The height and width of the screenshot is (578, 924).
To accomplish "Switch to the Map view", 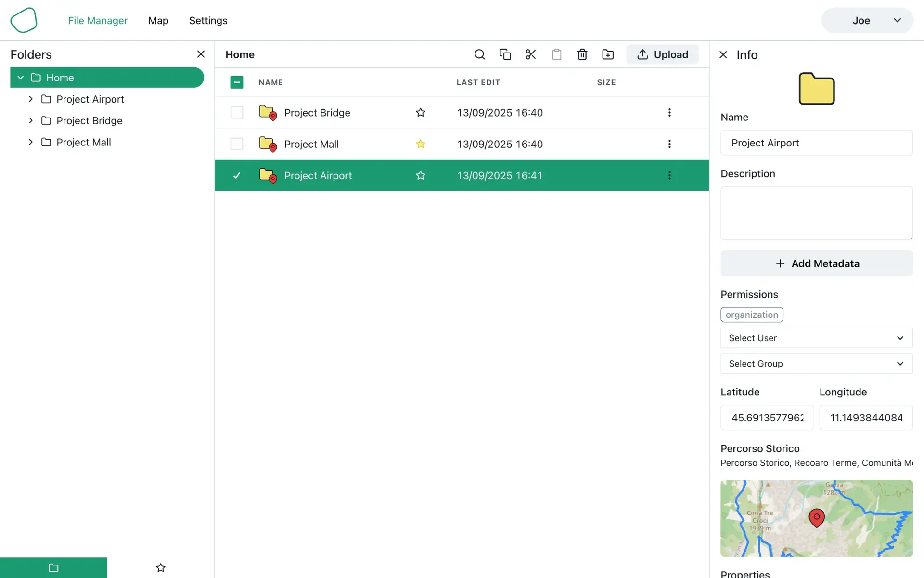I will pos(158,20).
